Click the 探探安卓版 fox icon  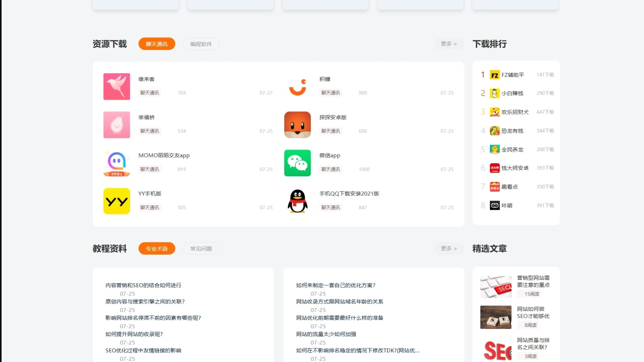(x=297, y=125)
